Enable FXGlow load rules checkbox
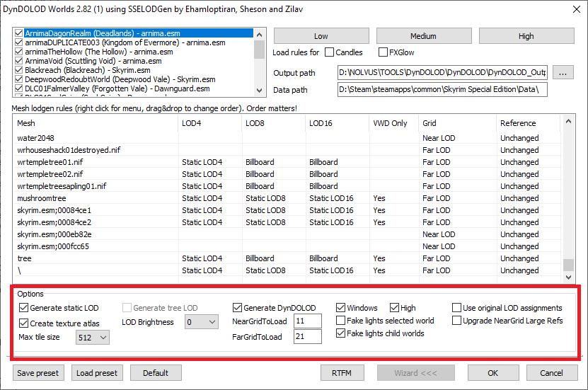Viewport: 588px width, 390px height. click(x=383, y=52)
